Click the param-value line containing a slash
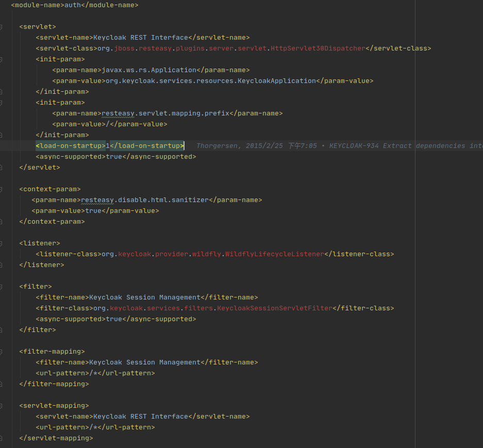Viewport: 483px width, 448px height. click(110, 124)
